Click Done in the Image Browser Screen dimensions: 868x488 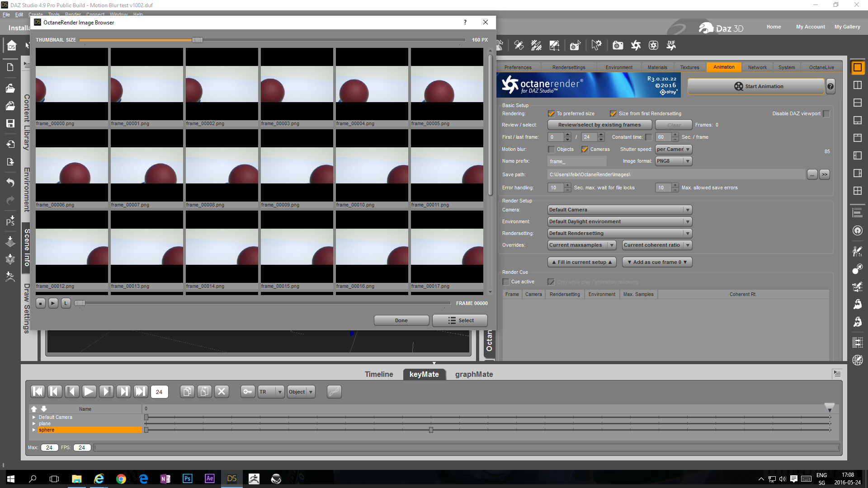[401, 320]
